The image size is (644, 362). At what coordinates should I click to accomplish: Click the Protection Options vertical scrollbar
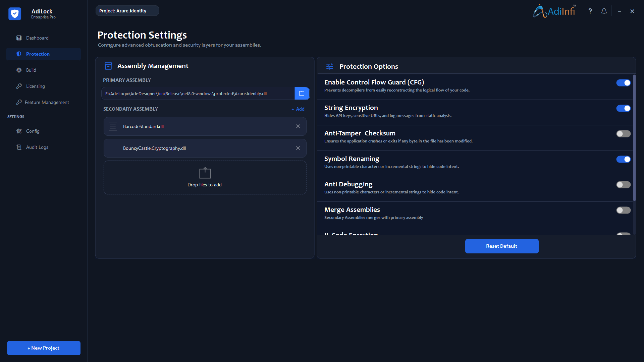point(634,137)
